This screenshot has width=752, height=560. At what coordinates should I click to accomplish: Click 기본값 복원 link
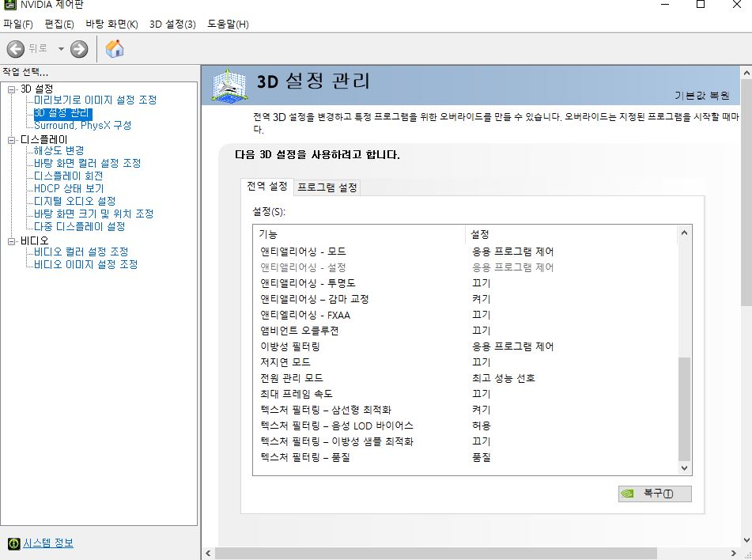point(701,96)
